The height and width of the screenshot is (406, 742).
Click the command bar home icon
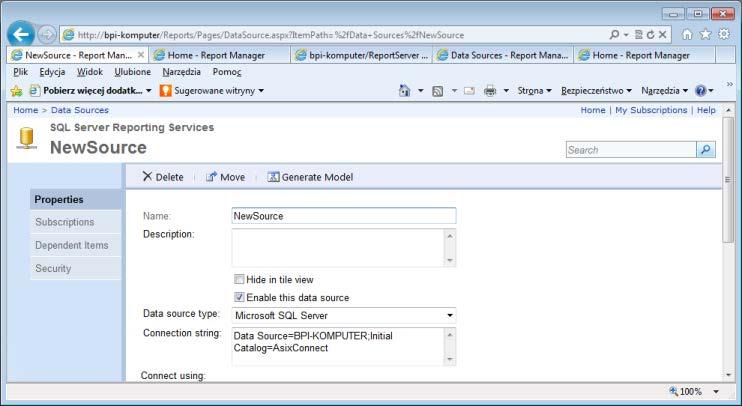405,90
